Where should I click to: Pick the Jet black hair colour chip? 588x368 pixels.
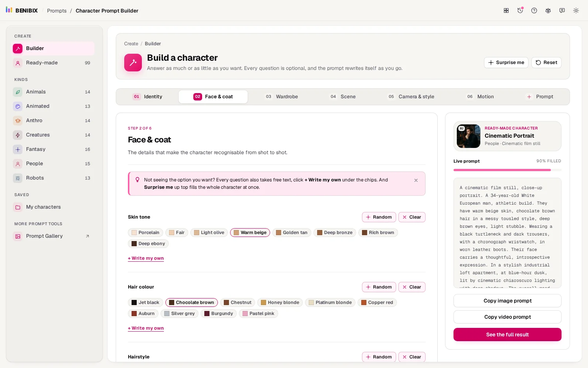coord(146,302)
